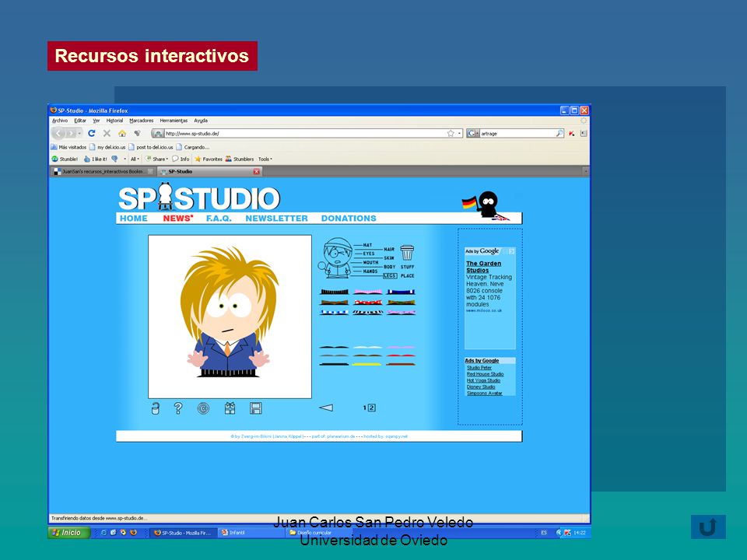Click the search magnifier icon in search box
Image resolution: width=747 pixels, height=560 pixels.
559,133
